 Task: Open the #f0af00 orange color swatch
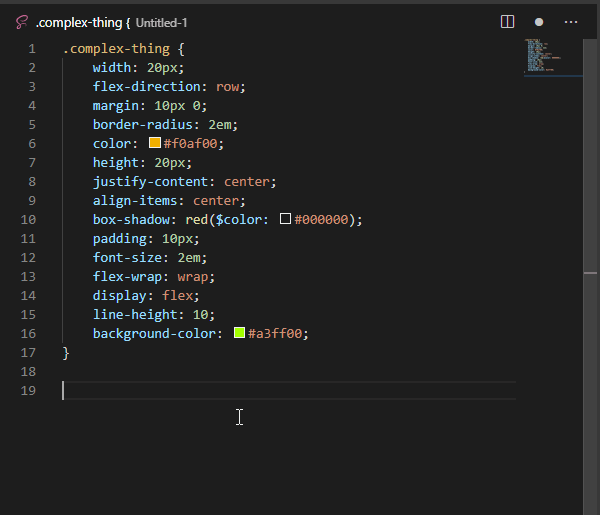point(155,143)
